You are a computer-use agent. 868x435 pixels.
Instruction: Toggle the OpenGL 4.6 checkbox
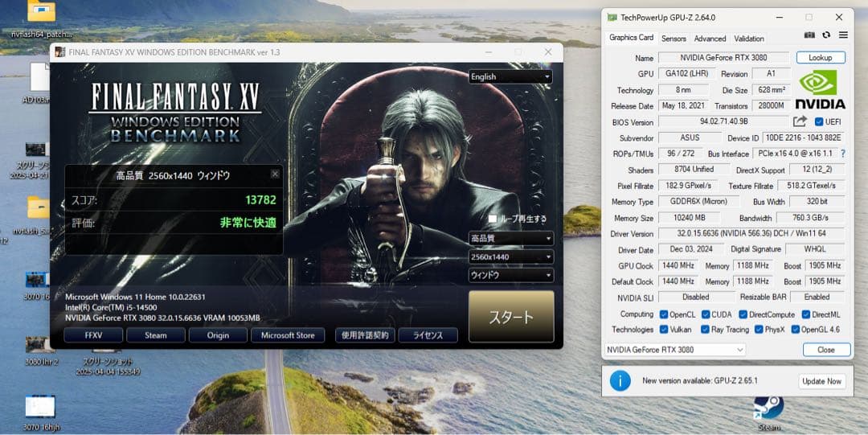click(x=796, y=329)
